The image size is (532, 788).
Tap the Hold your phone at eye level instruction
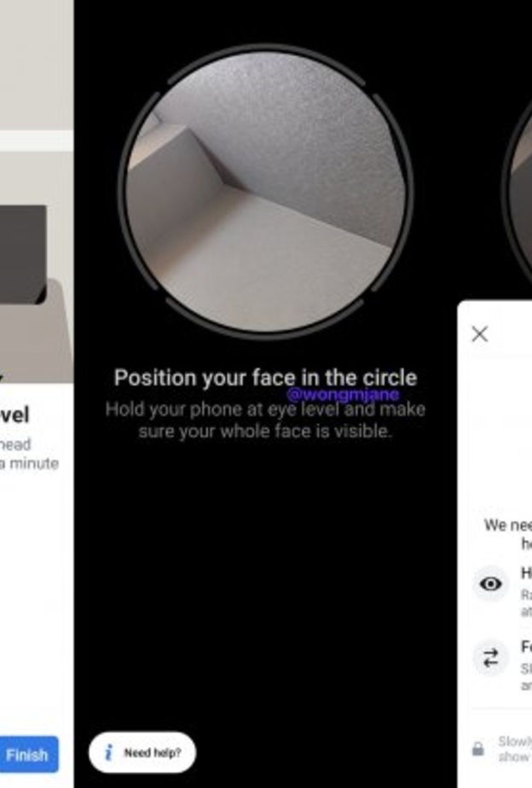[265, 420]
